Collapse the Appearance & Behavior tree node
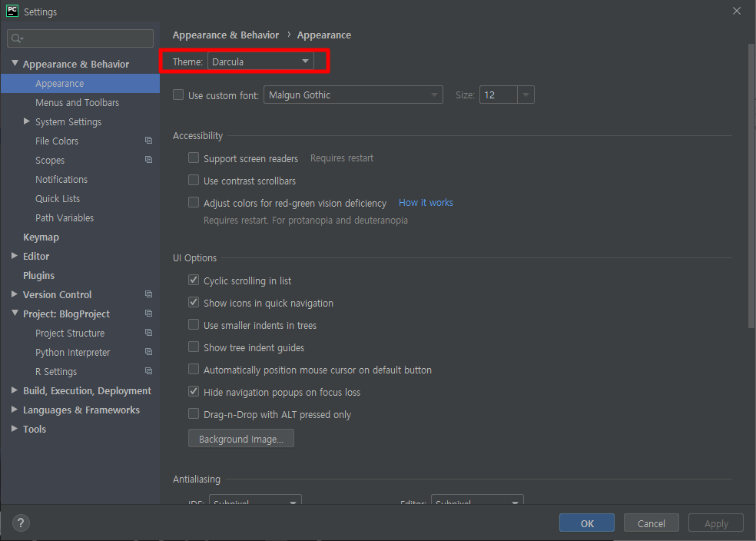 pos(15,63)
